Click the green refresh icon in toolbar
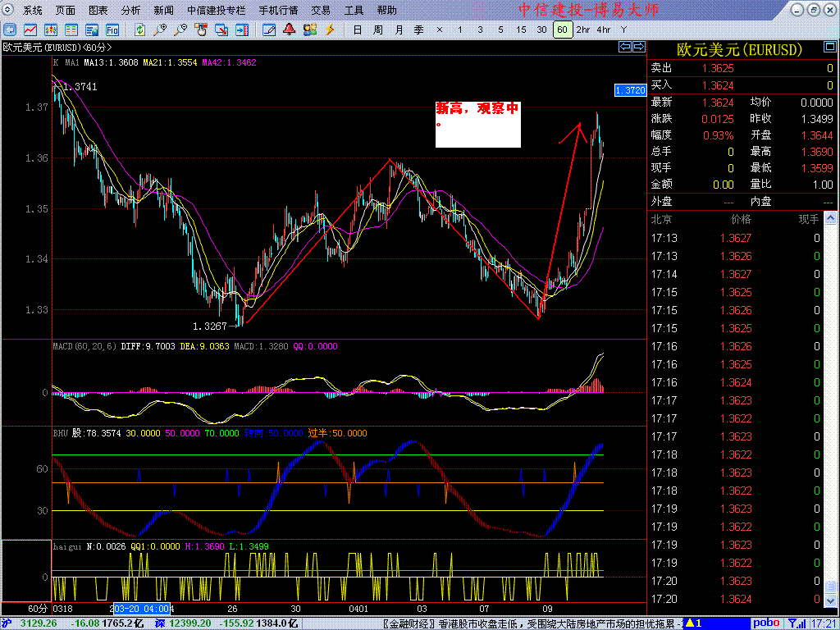 (x=139, y=30)
